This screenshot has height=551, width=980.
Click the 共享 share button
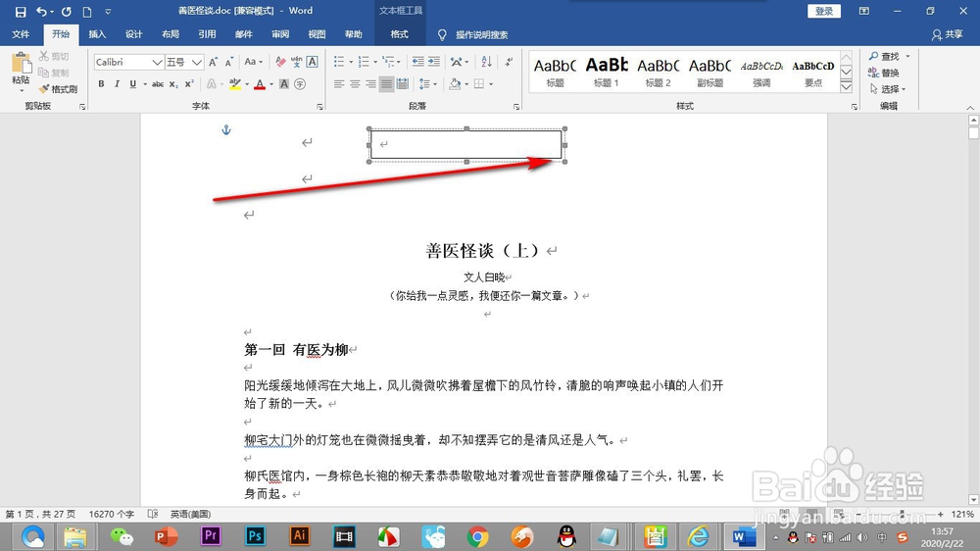[948, 34]
